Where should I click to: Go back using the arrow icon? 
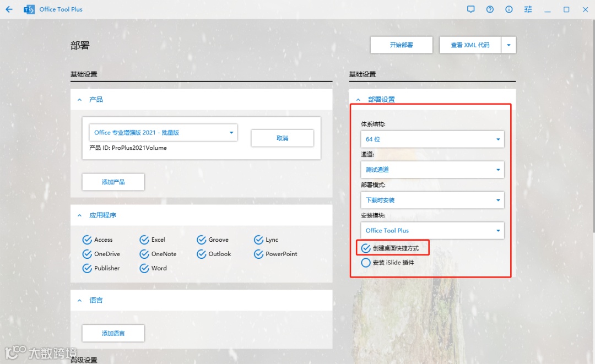point(9,9)
